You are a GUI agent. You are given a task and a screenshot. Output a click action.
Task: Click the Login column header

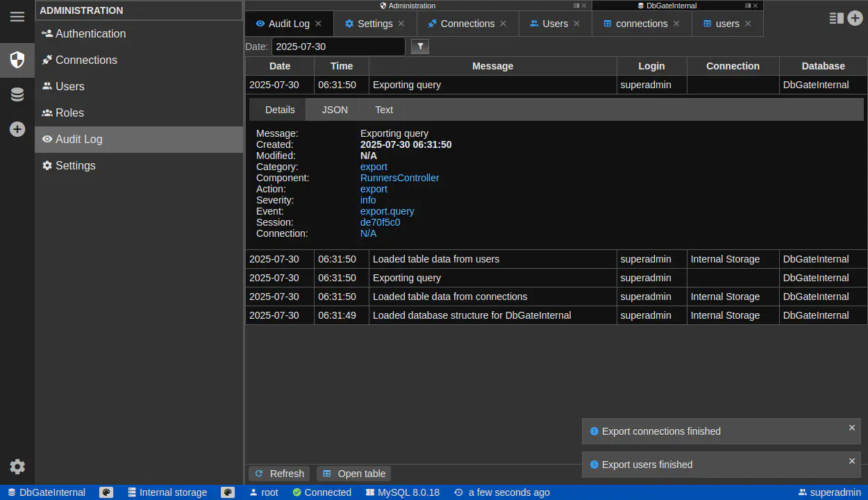pyautogui.click(x=651, y=66)
